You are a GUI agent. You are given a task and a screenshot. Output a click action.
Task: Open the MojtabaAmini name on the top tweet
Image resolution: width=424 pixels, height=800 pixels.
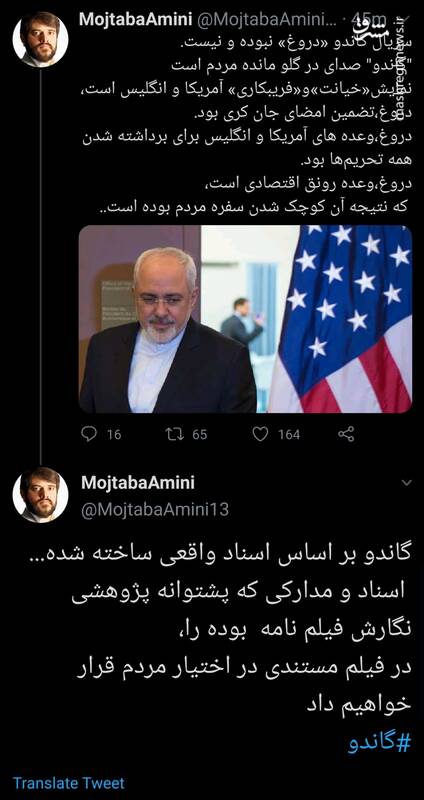pos(135,20)
